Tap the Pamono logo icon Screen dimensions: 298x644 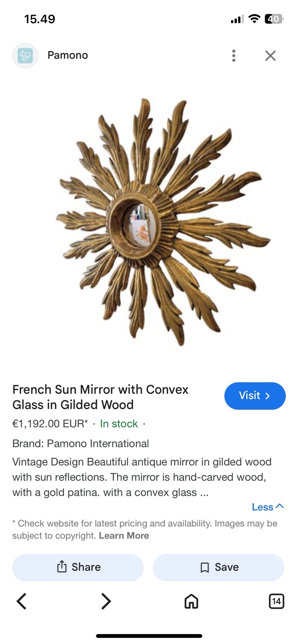pyautogui.click(x=25, y=56)
